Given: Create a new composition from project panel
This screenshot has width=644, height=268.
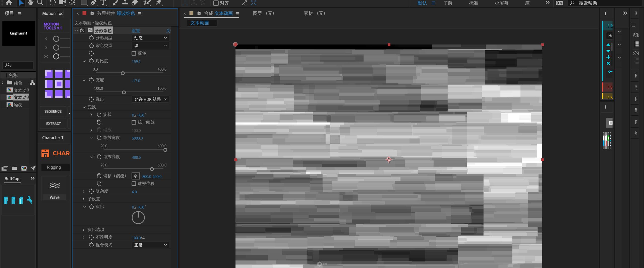Looking at the screenshot, I should tap(24, 168).
